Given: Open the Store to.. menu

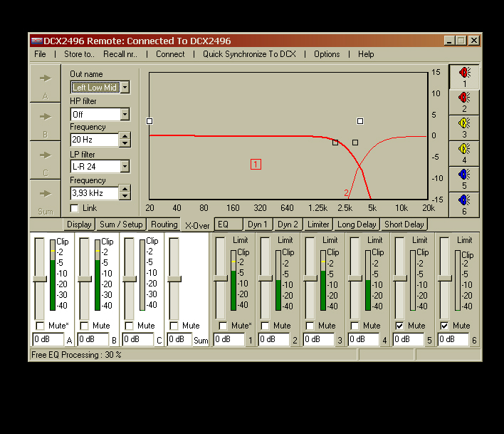Looking at the screenshot, I should 79,54.
